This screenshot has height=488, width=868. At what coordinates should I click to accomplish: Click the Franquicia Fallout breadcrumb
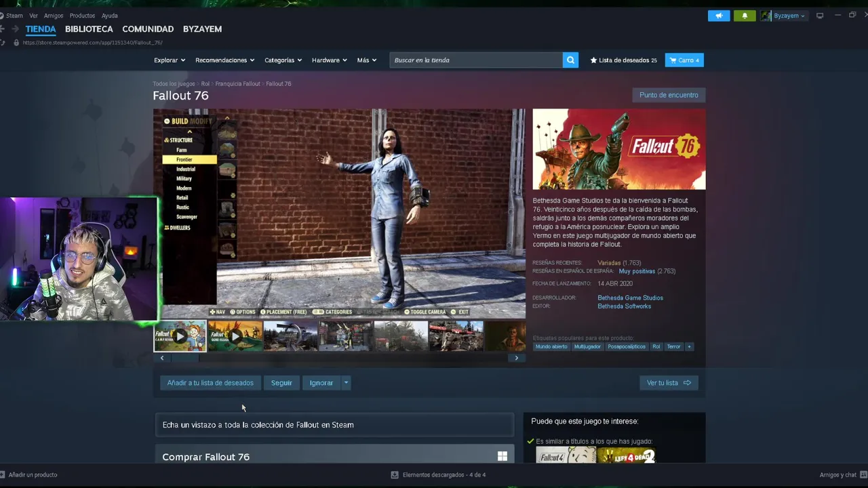(237, 84)
